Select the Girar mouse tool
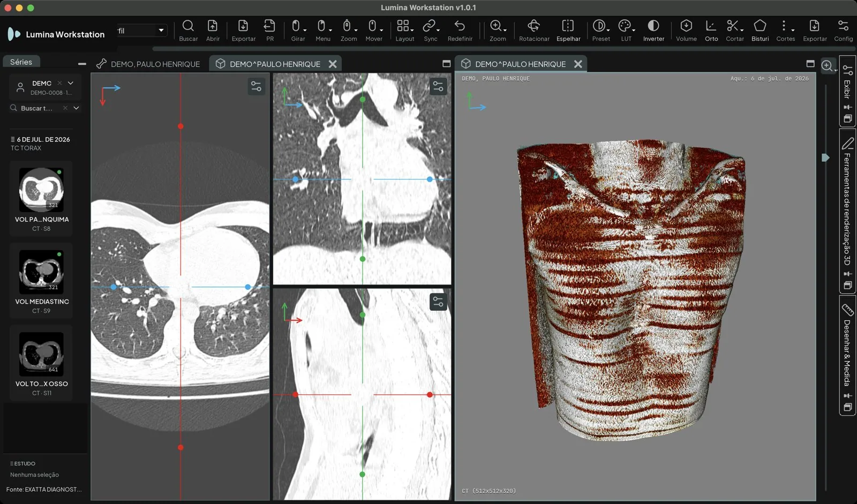Image resolution: width=857 pixels, height=504 pixels. coord(298,31)
